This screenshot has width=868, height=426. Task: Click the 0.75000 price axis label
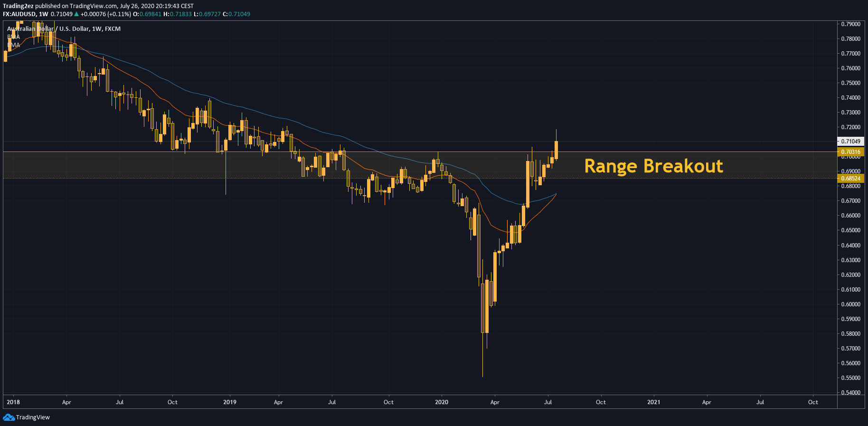click(x=851, y=83)
